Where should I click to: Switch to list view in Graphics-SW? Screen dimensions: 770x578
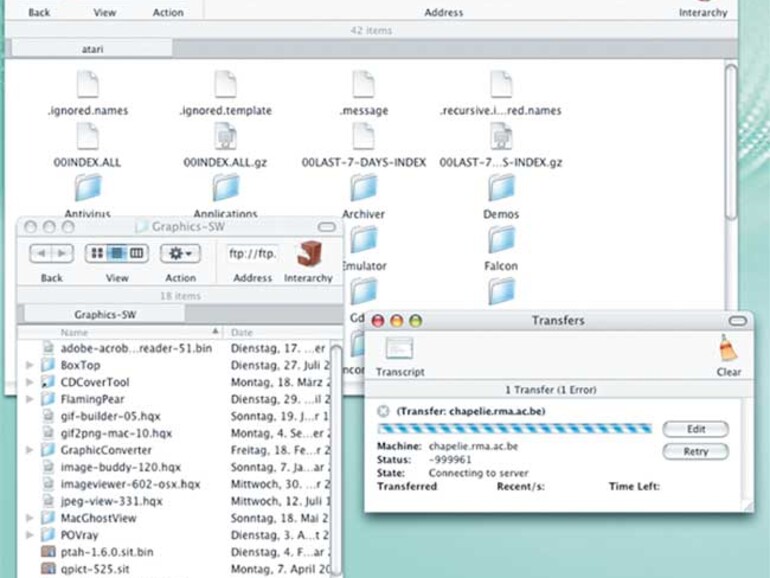[117, 254]
